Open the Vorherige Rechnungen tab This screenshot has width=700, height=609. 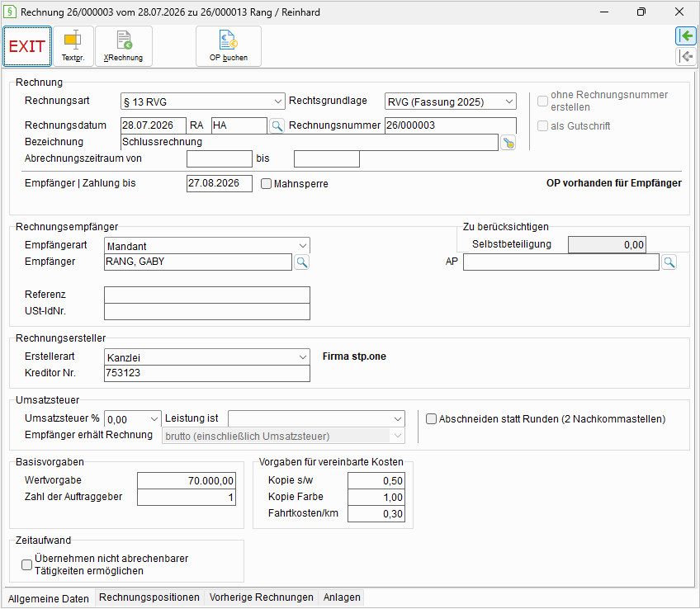[x=261, y=597]
